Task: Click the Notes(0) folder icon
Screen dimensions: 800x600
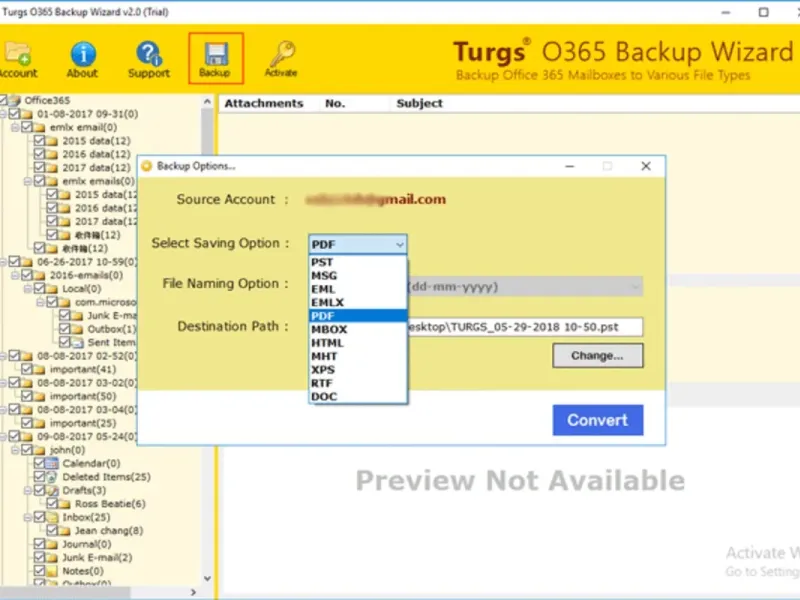Action: coord(52,571)
